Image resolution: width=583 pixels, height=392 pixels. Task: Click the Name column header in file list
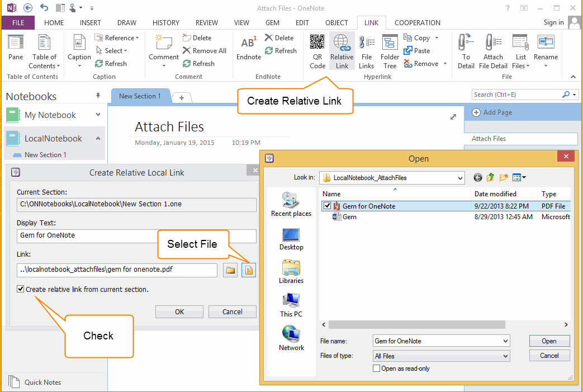395,194
